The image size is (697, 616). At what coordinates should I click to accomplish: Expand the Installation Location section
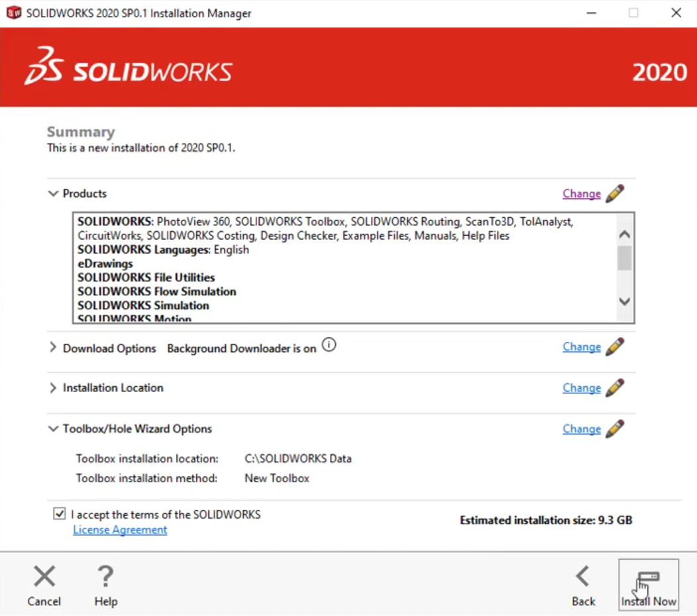click(53, 388)
